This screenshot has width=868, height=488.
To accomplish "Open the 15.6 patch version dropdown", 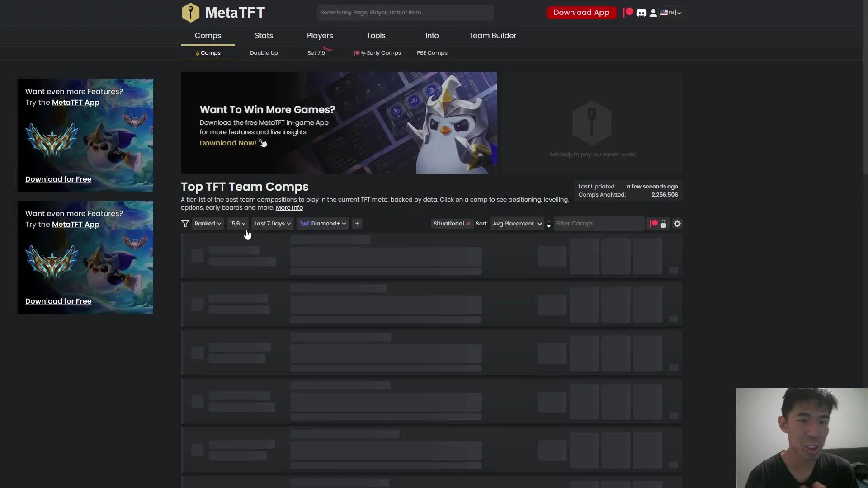I will [237, 224].
